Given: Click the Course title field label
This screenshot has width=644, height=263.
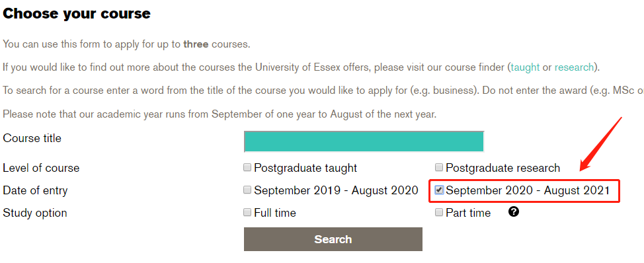Looking at the screenshot, I should point(32,139).
